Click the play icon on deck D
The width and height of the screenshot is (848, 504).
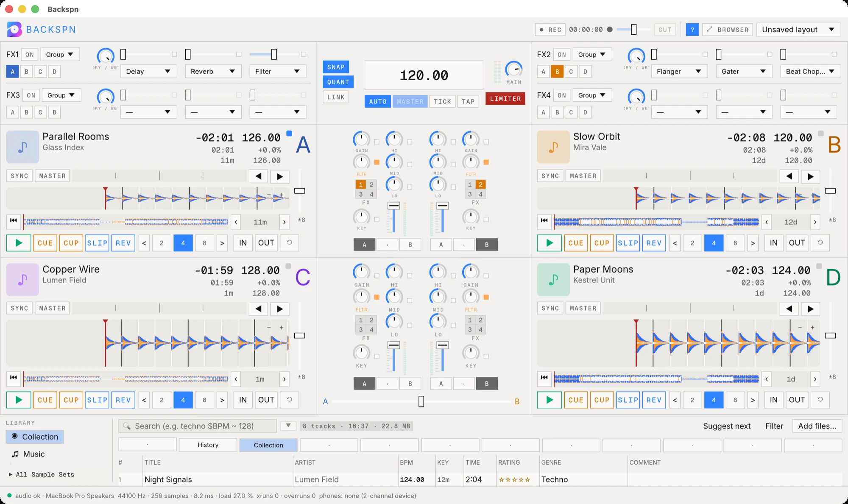[x=550, y=400]
